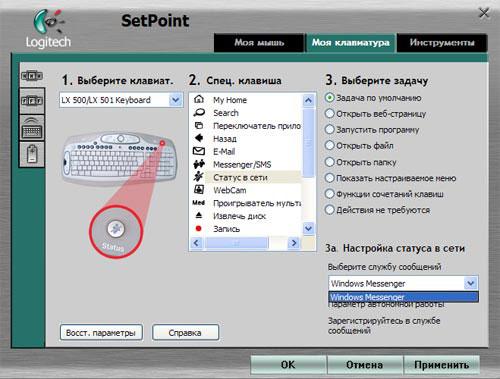Open the F-key settings sidebar icon
Viewport: 500px width, 379px height.
tap(32, 101)
